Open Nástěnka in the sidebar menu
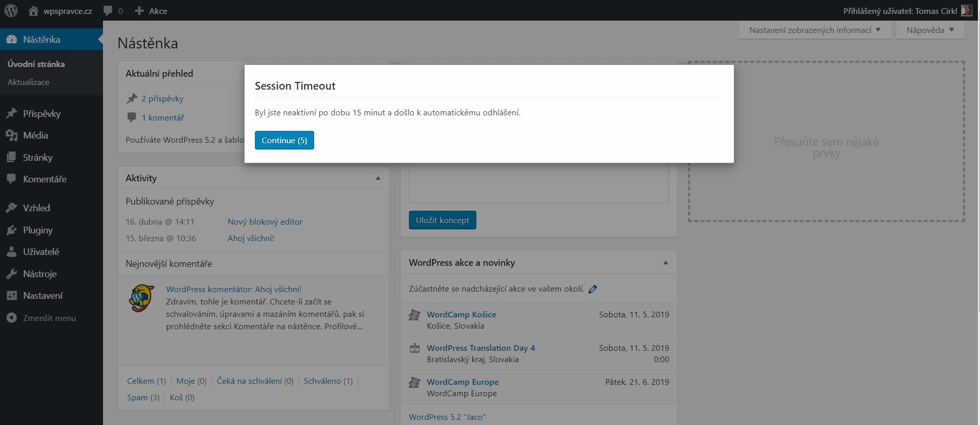Image resolution: width=980 pixels, height=425 pixels. coord(51,40)
